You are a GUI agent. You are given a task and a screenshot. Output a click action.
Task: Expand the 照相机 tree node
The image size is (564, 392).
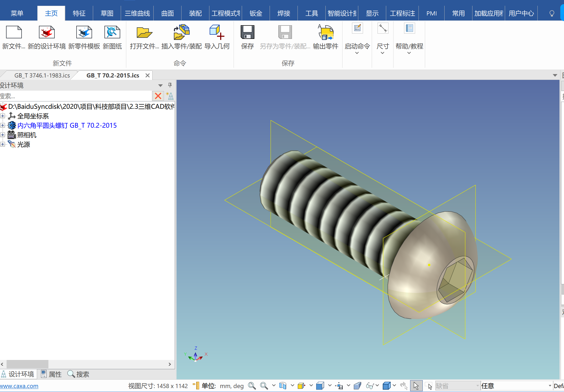pos(3,135)
